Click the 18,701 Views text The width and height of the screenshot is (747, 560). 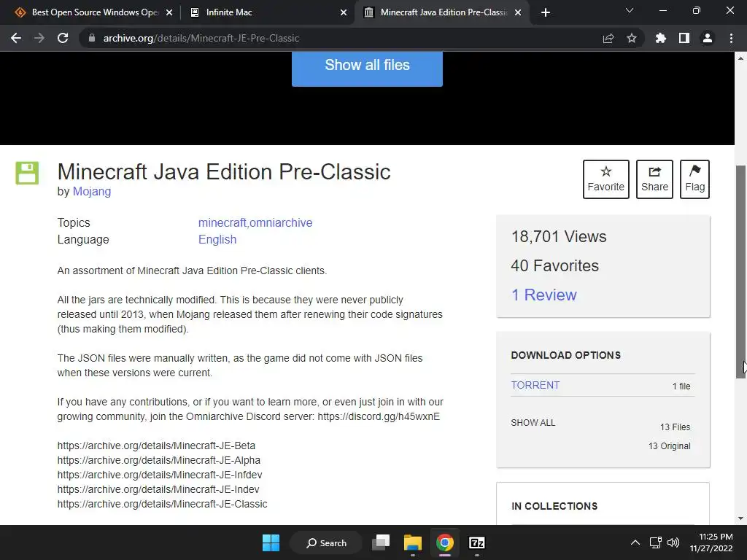point(559,237)
